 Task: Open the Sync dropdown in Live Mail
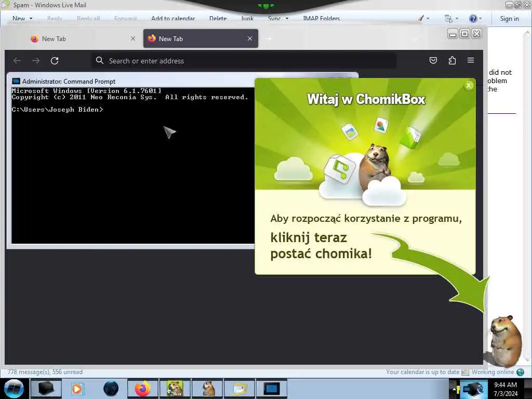pos(278,18)
